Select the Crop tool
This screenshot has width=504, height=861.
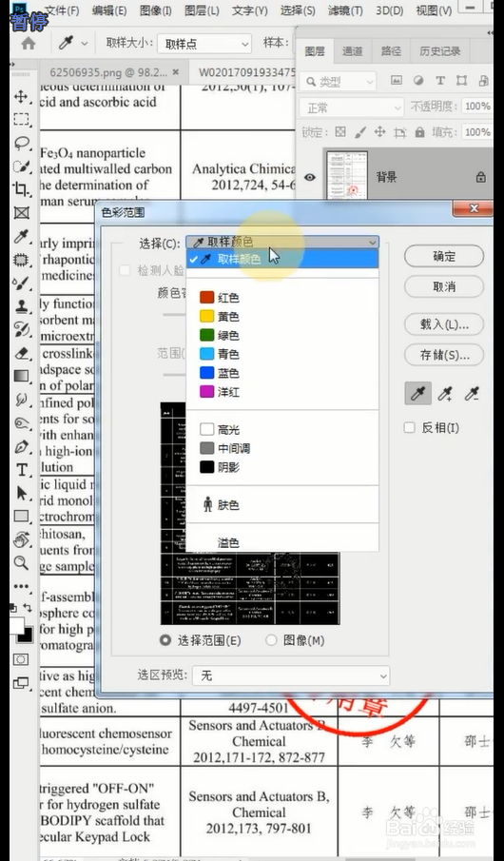coord(21,189)
